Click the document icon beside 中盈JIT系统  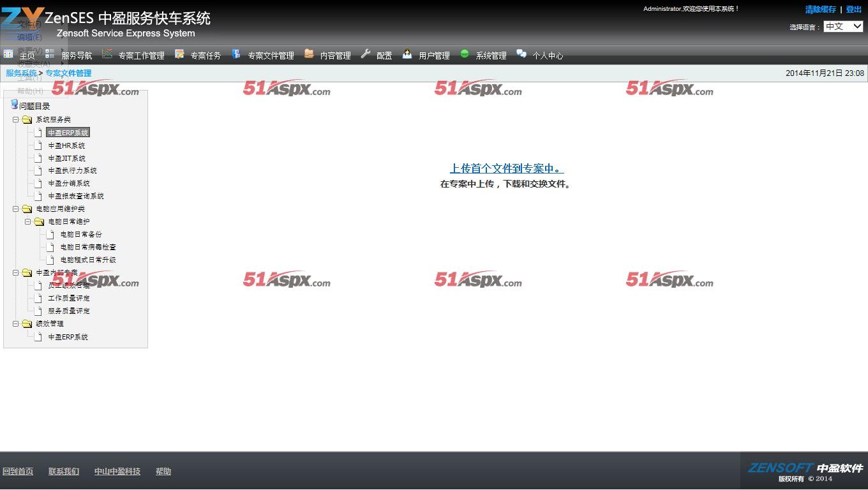38,158
